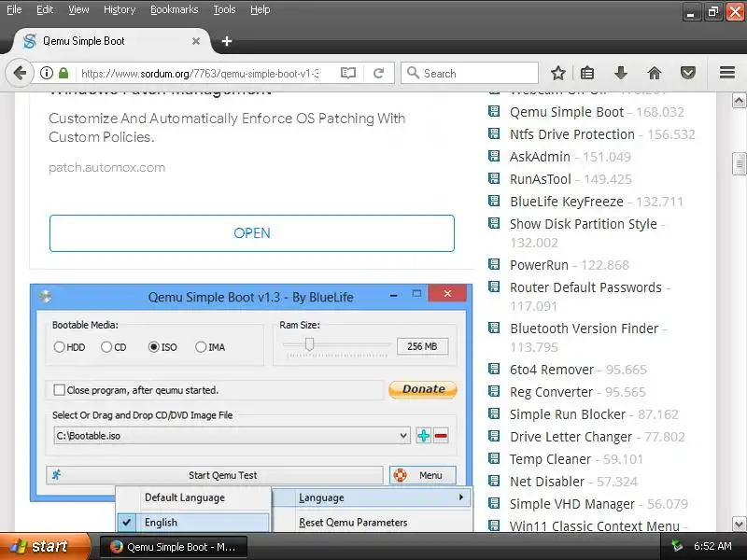
Task: Click the green plus add image icon
Action: 423,436
